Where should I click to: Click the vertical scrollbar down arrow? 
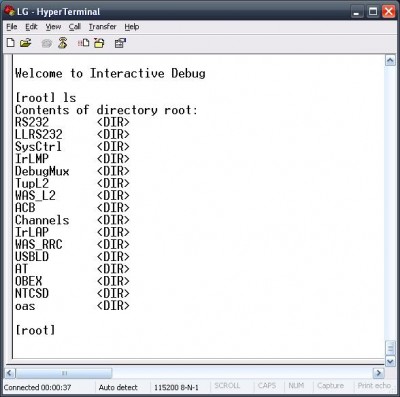pos(390,361)
